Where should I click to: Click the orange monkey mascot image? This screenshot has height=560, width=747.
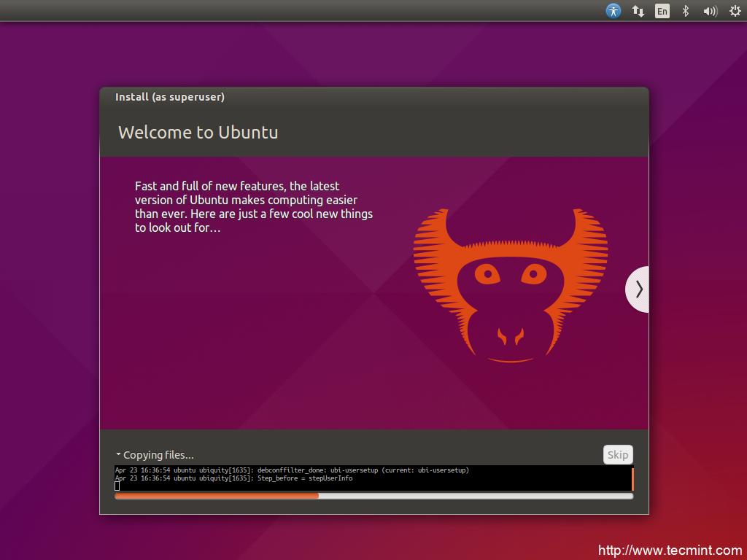click(x=511, y=286)
